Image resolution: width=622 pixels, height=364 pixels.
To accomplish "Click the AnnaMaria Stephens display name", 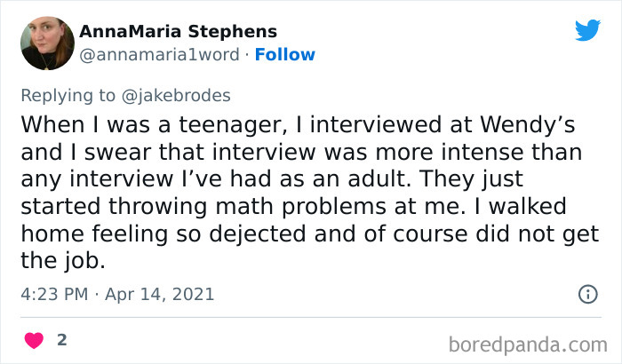I will pyautogui.click(x=178, y=31).
